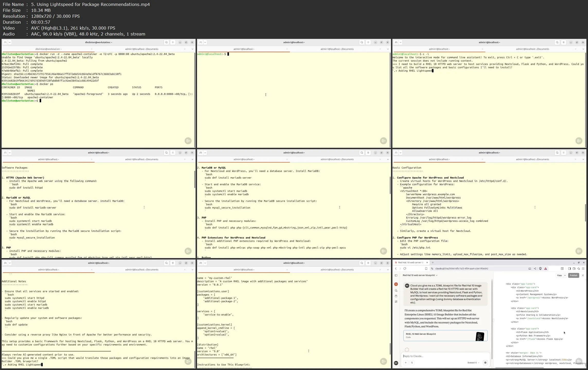Screen dimensions: 588x370
Task: Expand the Red Hat 10 web server blueprint title menu
Action: pyautogui.click(x=420, y=275)
